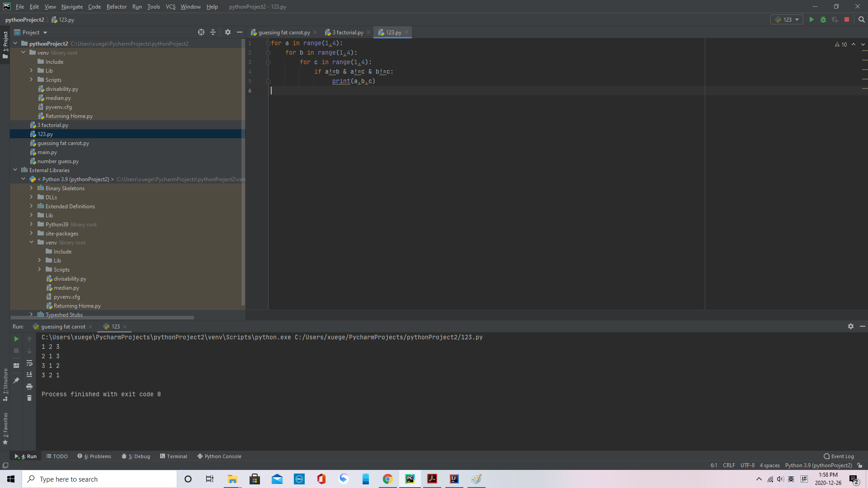The image size is (868, 488).
Task: Collapse the External Libraries node
Action: tap(15, 170)
